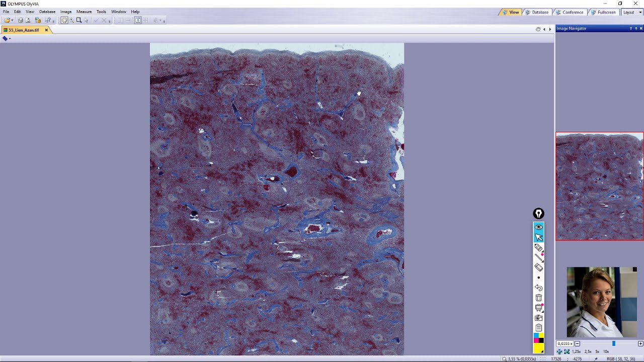Click the navigator zoom slider handle

click(x=613, y=343)
